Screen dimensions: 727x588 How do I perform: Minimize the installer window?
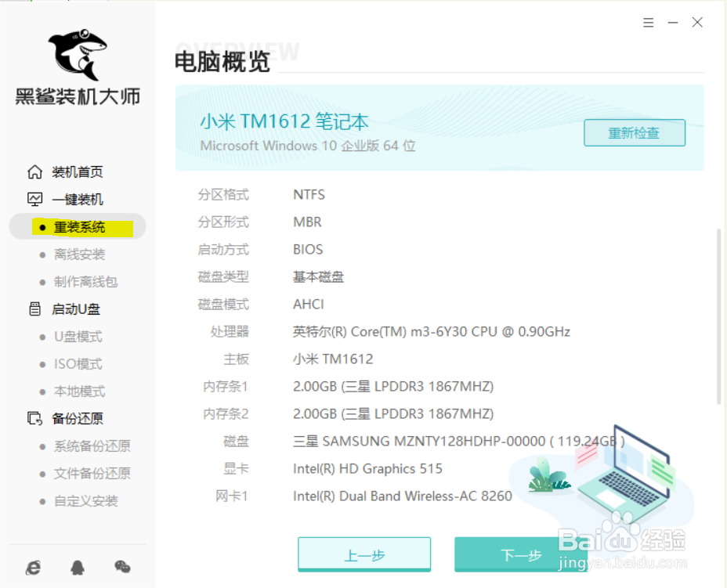(x=673, y=22)
